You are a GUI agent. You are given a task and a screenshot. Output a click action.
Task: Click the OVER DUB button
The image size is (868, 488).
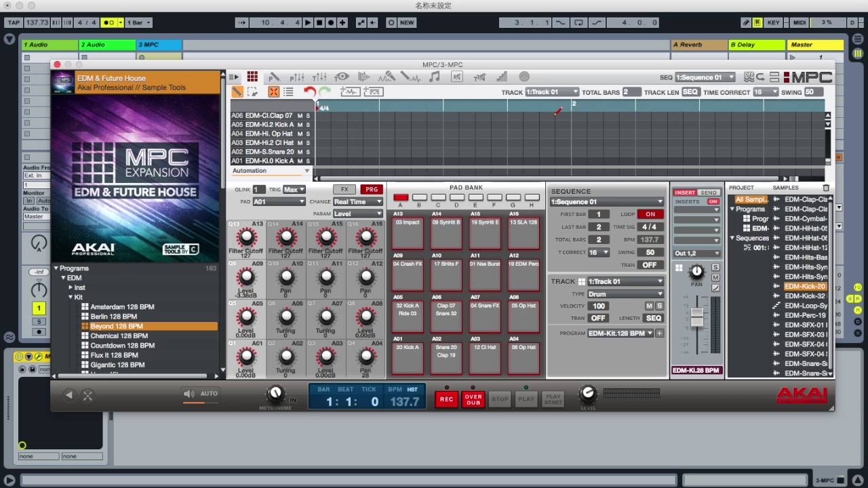(473, 399)
